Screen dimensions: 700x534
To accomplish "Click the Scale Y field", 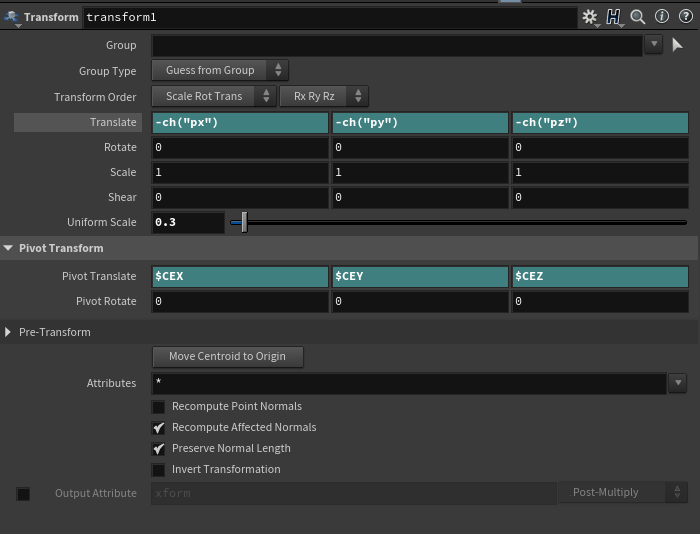I will pos(420,173).
